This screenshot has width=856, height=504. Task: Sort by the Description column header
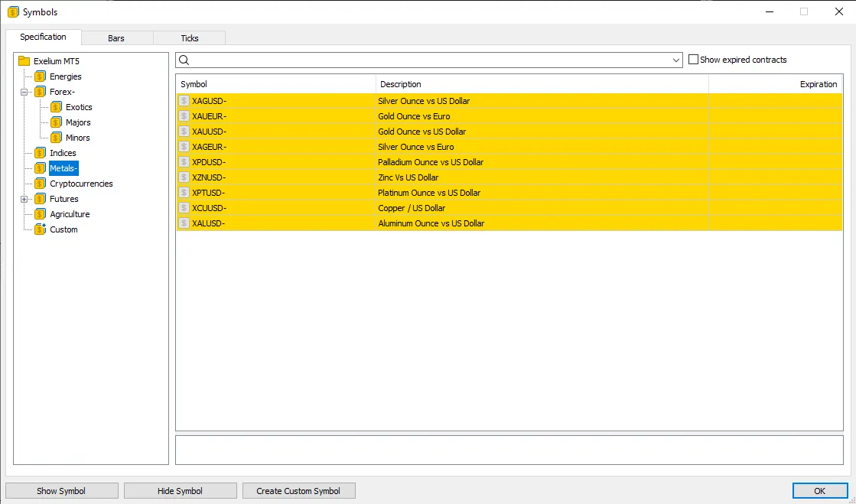coord(542,84)
